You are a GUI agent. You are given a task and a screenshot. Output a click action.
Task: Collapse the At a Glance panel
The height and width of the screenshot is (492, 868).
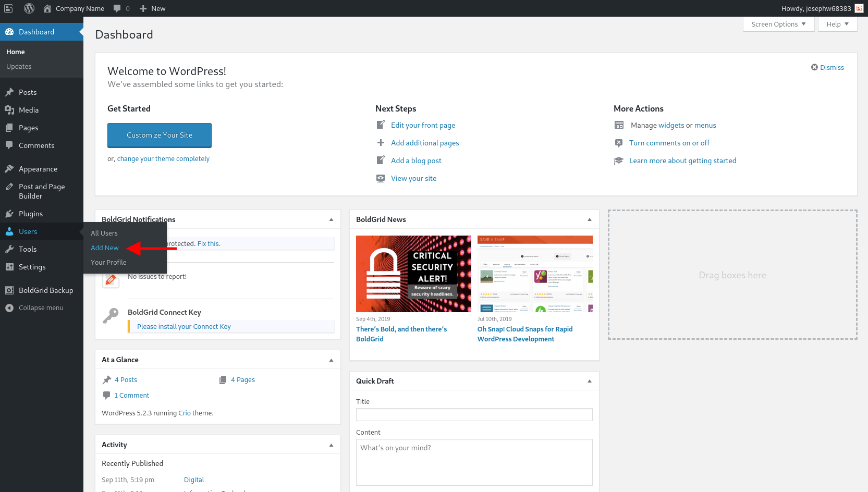pyautogui.click(x=331, y=360)
